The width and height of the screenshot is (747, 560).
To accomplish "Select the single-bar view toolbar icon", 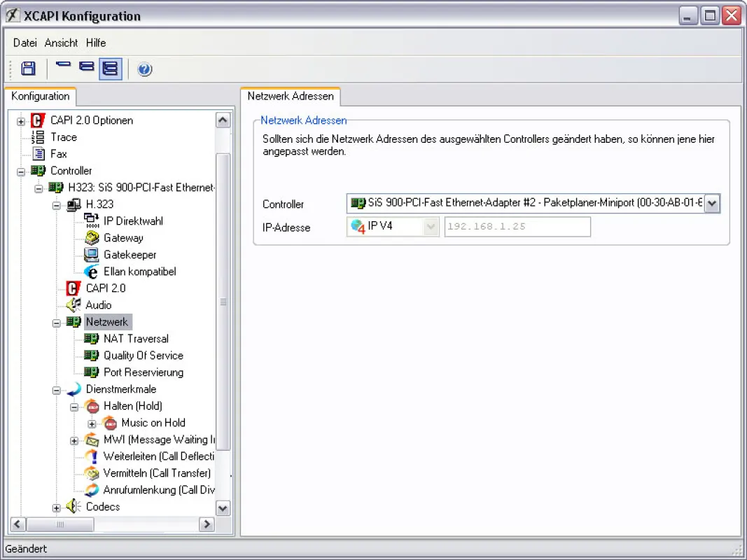I will (x=63, y=65).
